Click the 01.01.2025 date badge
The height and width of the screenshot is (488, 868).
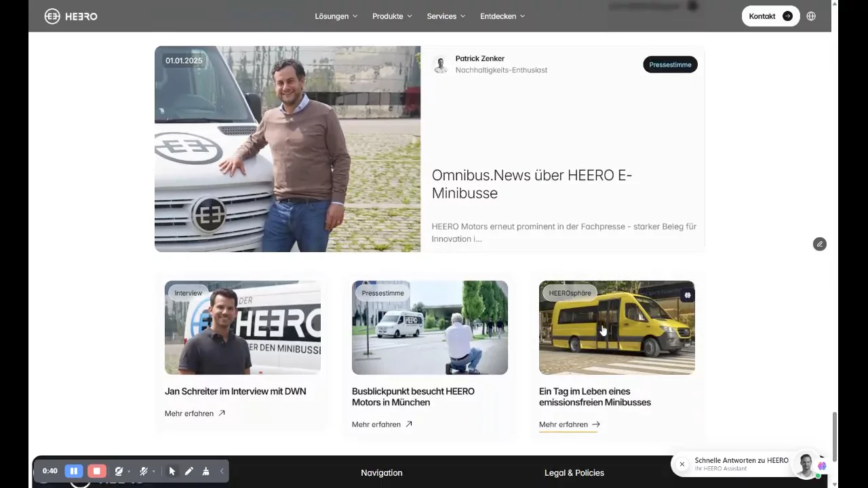point(184,60)
